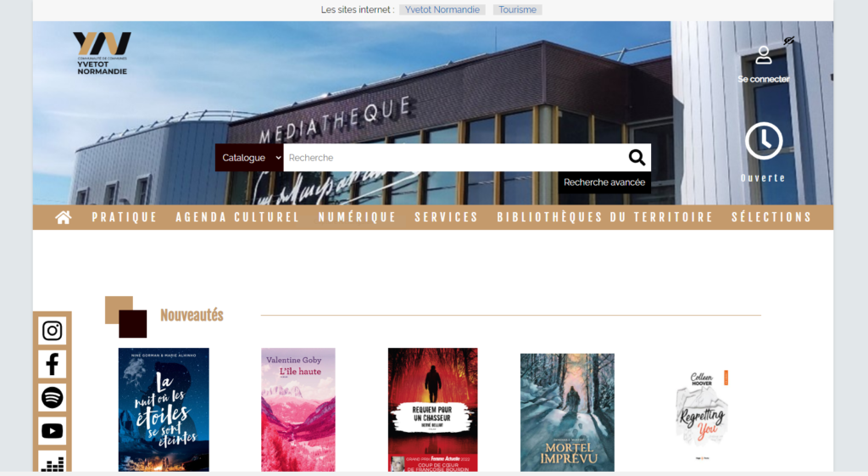Click the home icon in the navigation bar
The width and height of the screenshot is (868, 476).
63,217
